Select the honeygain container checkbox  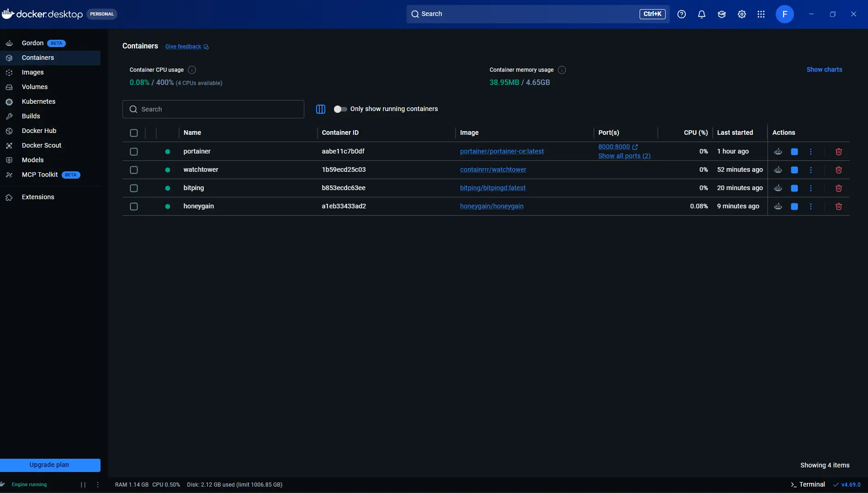pos(134,207)
